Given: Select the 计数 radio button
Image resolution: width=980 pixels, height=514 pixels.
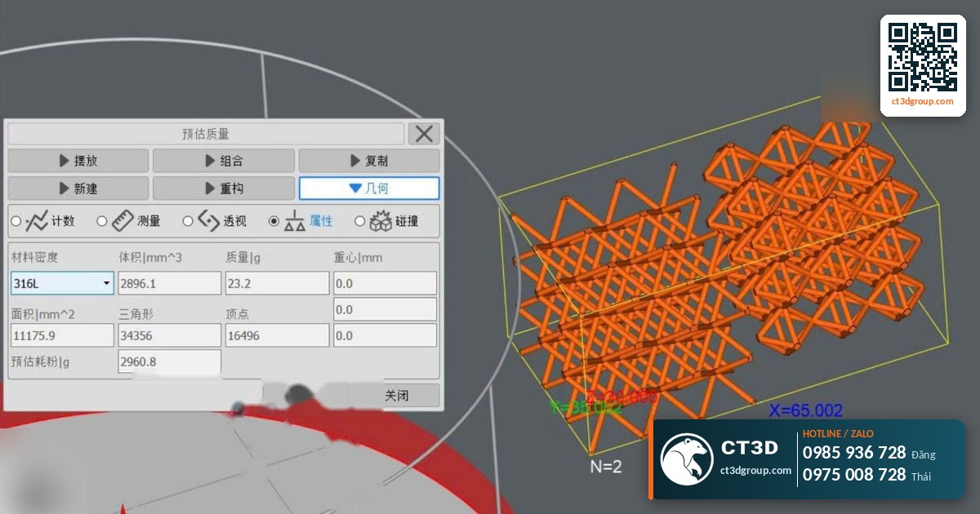Looking at the screenshot, I should (16, 221).
